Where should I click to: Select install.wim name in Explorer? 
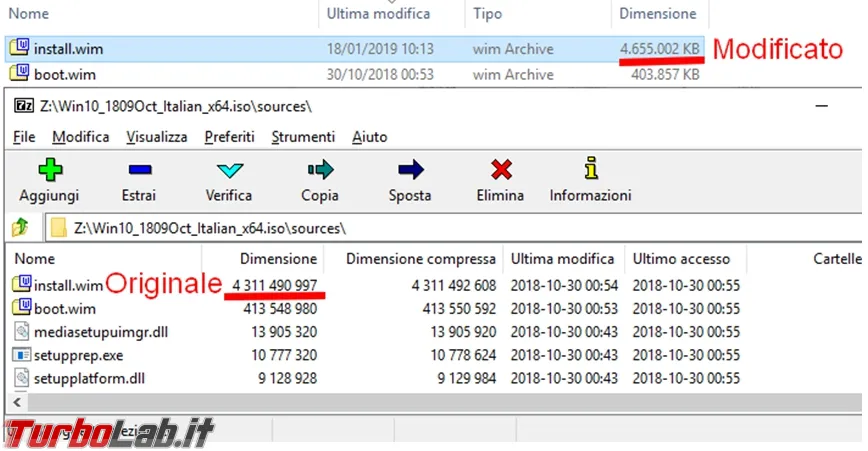68,49
